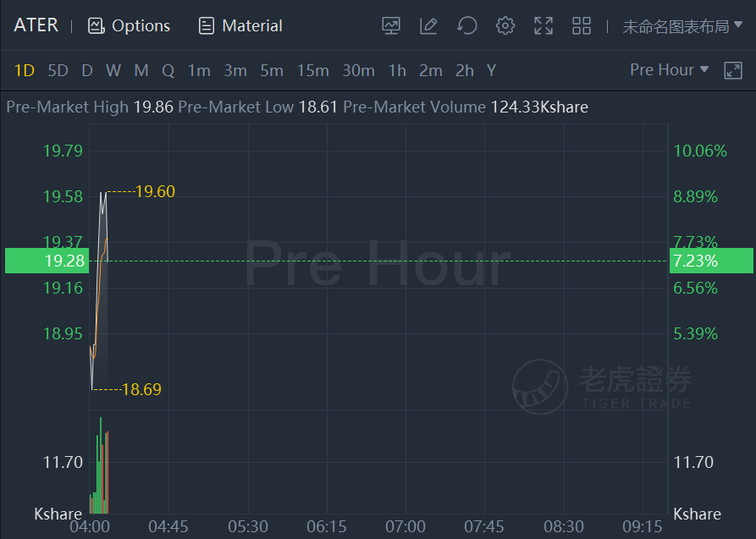This screenshot has width=756, height=539.
Task: Open the grid layout icon
Action: (582, 26)
